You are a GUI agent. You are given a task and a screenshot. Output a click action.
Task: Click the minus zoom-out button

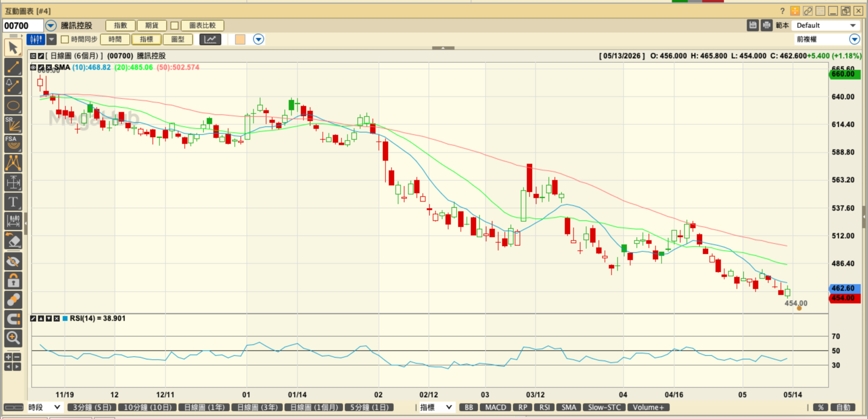(17, 357)
